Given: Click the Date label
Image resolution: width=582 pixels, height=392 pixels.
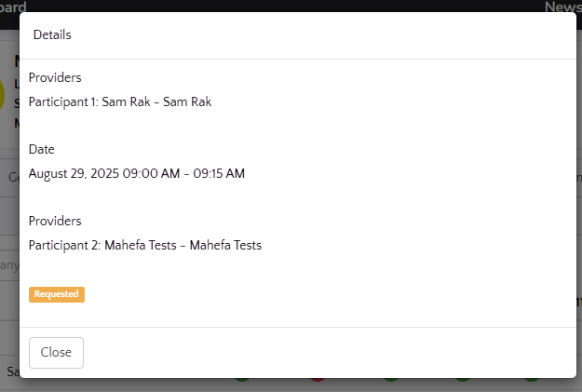Looking at the screenshot, I should (x=42, y=149).
